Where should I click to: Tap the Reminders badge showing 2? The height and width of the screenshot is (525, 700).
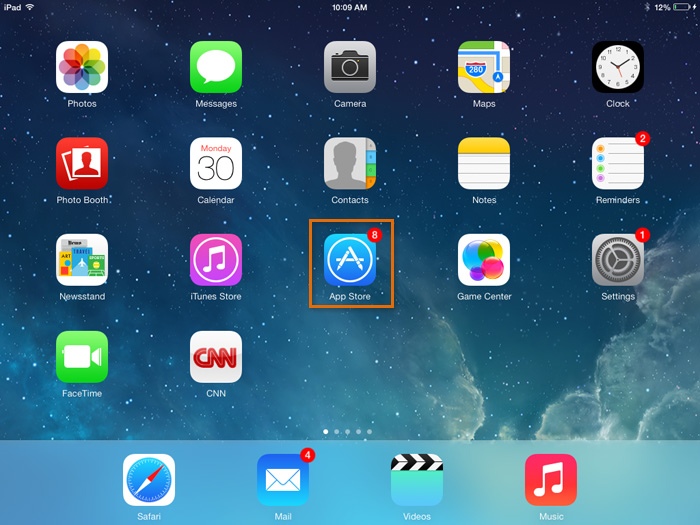[642, 138]
